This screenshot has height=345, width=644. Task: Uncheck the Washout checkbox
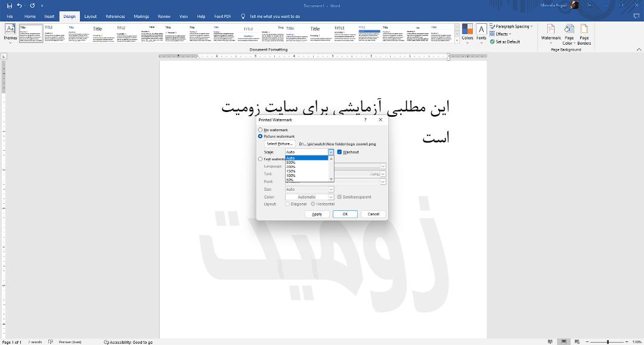click(x=339, y=152)
